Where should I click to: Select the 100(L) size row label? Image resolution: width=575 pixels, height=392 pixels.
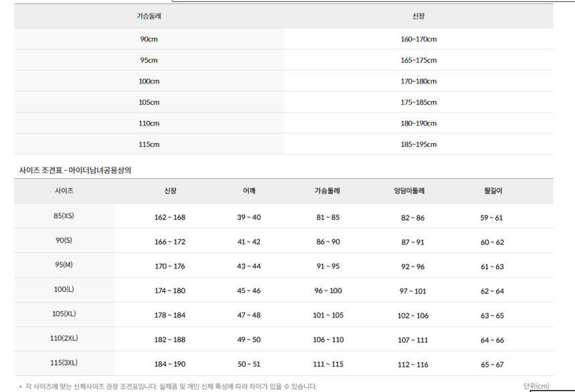64,289
